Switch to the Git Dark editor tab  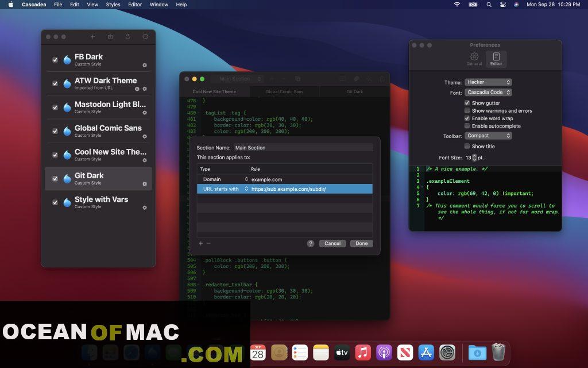click(354, 91)
